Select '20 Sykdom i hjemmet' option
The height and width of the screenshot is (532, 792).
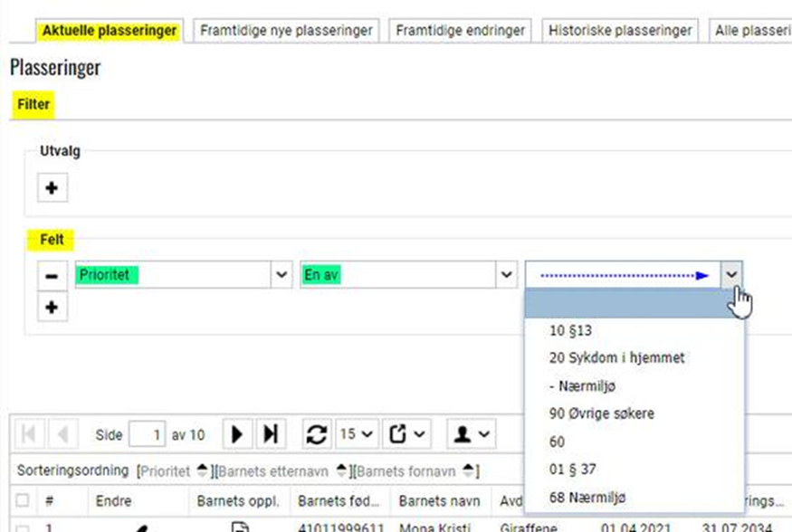click(x=616, y=357)
